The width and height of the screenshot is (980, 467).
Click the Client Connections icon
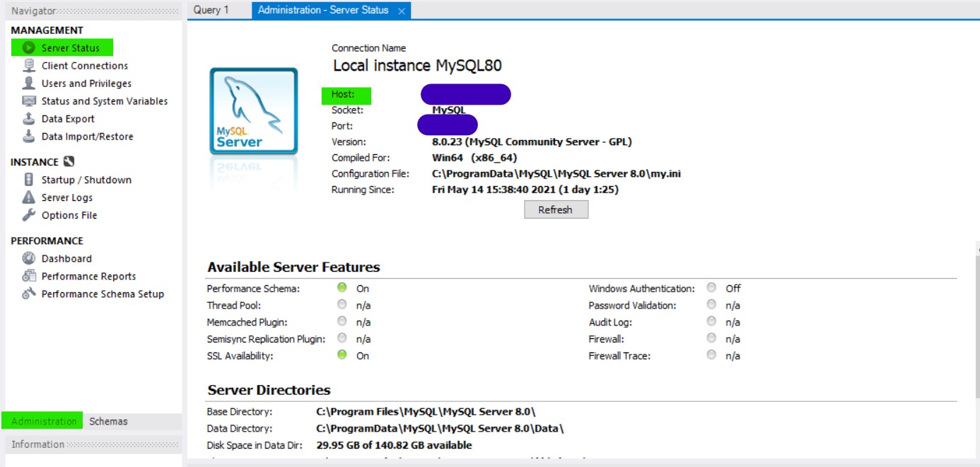(x=29, y=66)
